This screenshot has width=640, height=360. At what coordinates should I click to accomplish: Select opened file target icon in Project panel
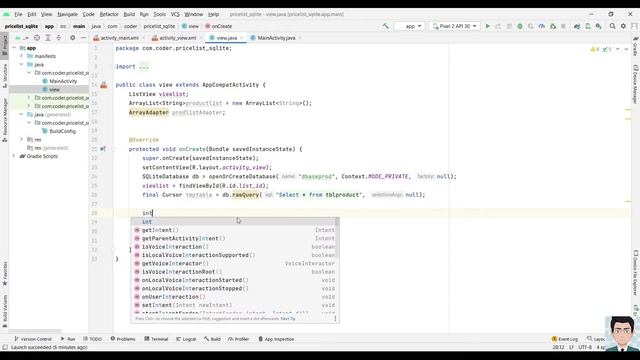37,38
